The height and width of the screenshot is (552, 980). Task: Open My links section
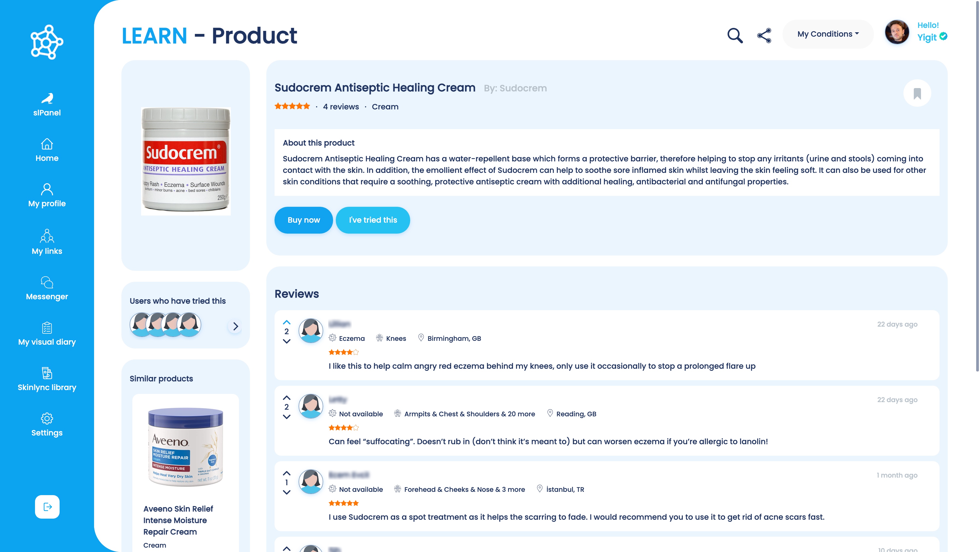pos(47,242)
